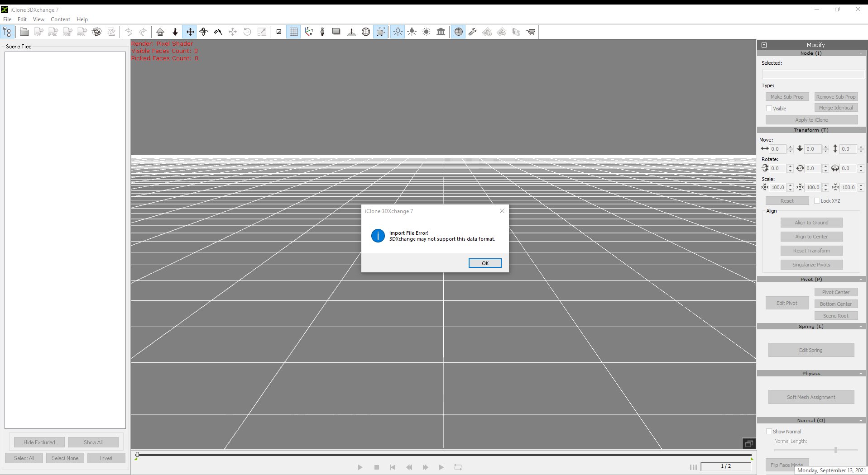Image resolution: width=868 pixels, height=475 pixels.
Task: Toggle the Visible checkbox
Action: point(769,109)
